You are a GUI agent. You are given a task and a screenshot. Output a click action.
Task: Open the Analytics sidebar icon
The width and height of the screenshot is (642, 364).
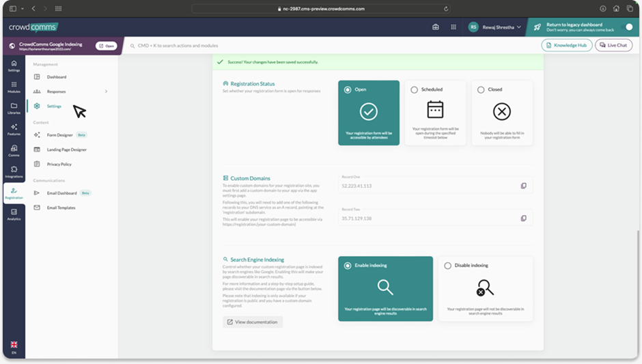pos(14,214)
